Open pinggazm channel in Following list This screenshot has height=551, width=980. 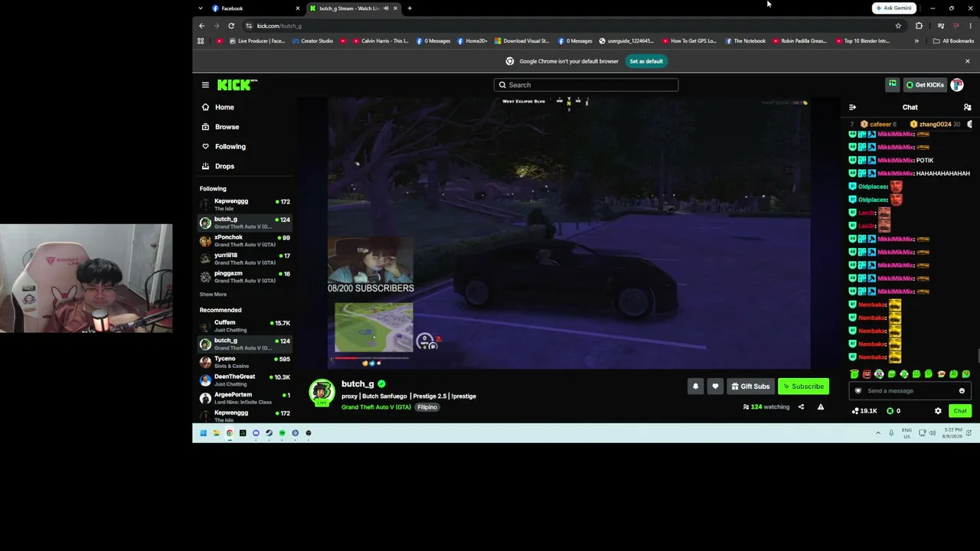point(245,276)
